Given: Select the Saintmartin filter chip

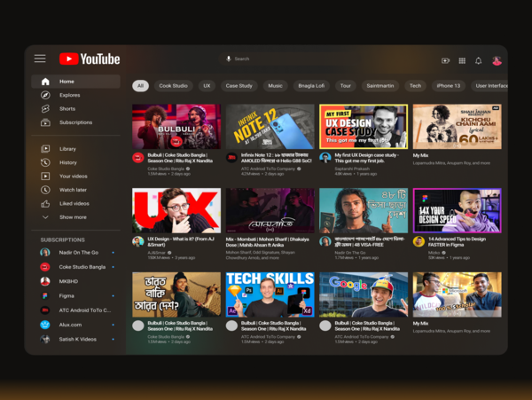Looking at the screenshot, I should tap(380, 86).
